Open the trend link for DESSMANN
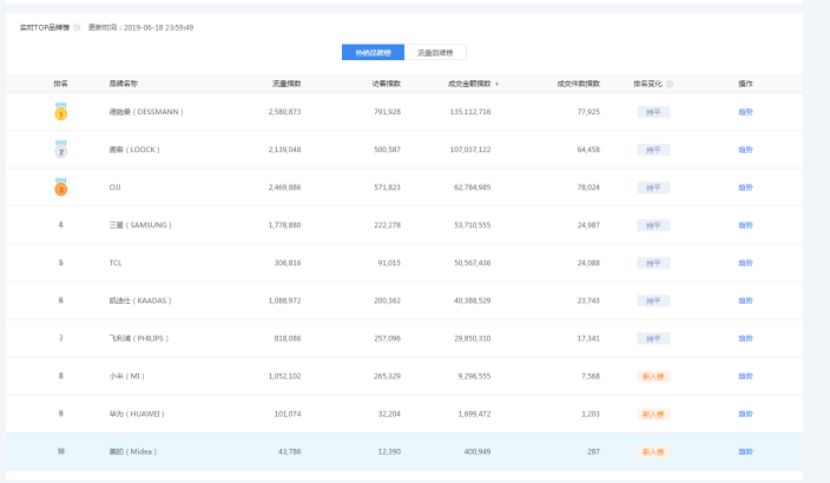The width and height of the screenshot is (830, 483). coord(745,112)
